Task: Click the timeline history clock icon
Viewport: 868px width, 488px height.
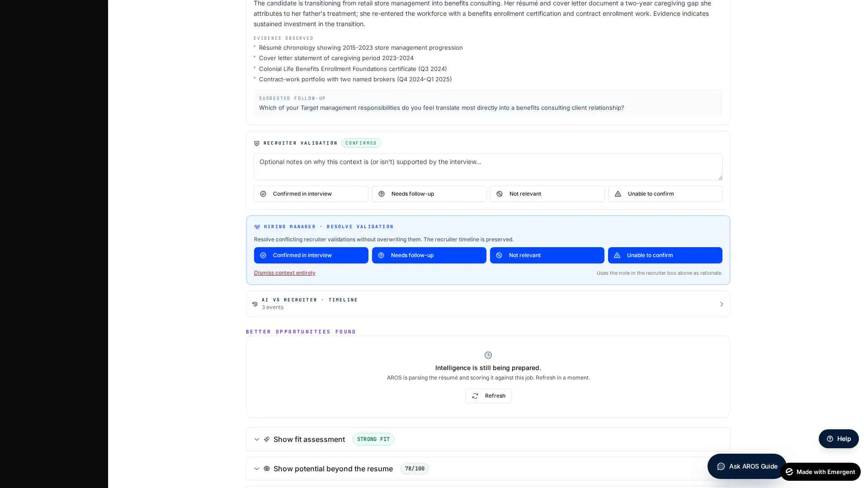Action: [x=255, y=304]
